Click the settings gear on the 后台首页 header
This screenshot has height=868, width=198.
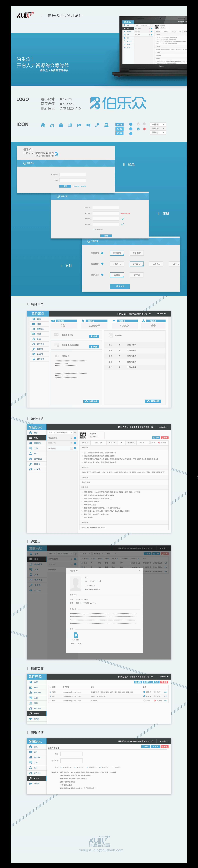click(x=150, y=314)
